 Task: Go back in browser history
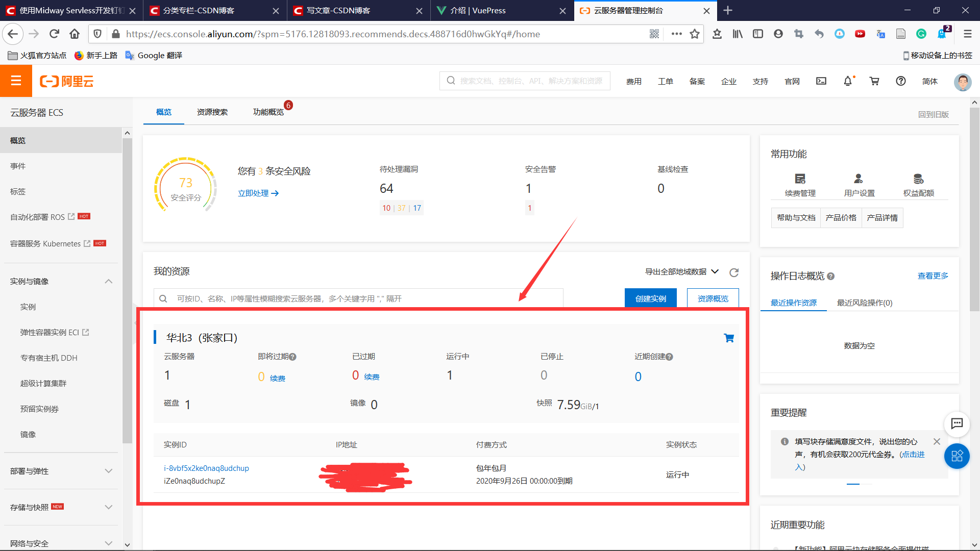[13, 34]
